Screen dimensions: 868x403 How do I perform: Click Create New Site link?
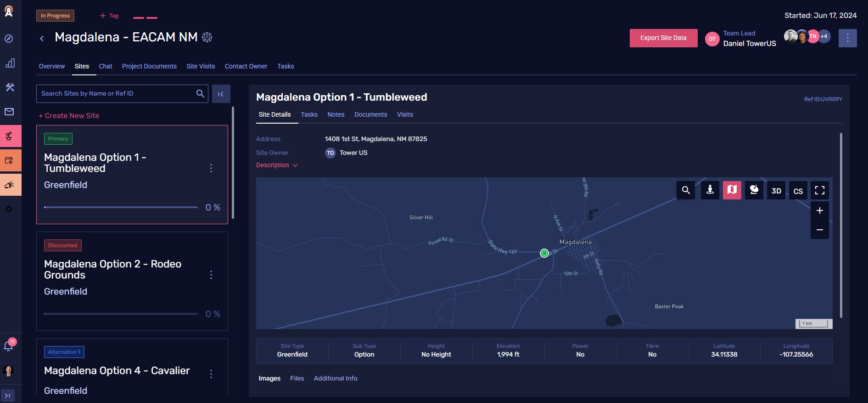coord(69,116)
